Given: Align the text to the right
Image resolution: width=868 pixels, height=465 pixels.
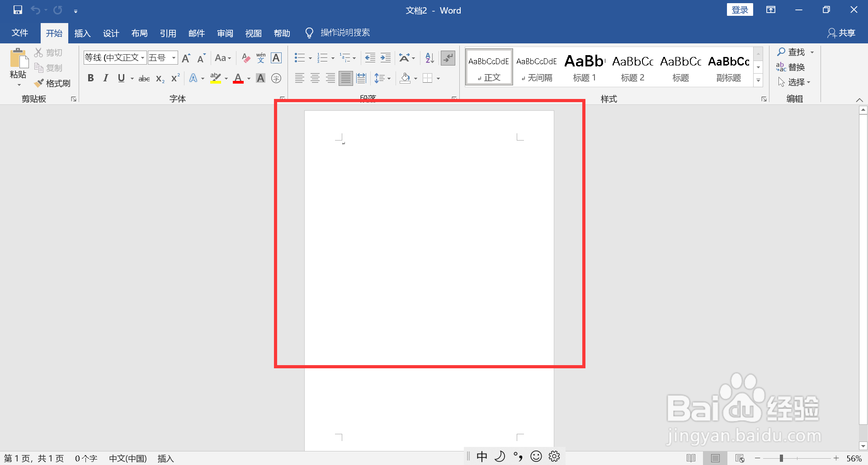Looking at the screenshot, I should pos(330,79).
